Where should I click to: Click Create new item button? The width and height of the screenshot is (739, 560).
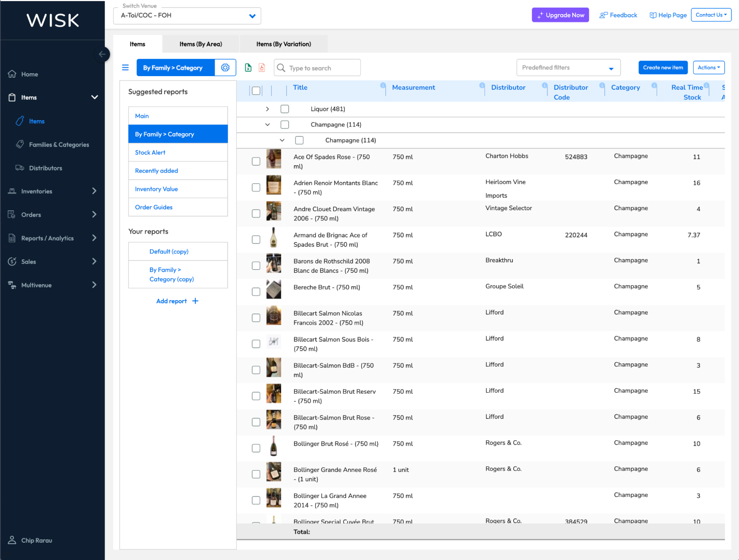tap(662, 68)
